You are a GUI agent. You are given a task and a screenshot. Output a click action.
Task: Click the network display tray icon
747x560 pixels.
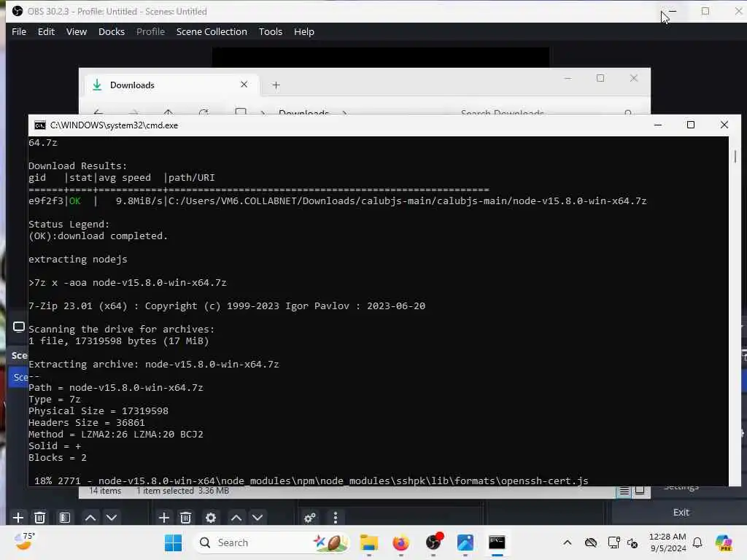pos(614,542)
